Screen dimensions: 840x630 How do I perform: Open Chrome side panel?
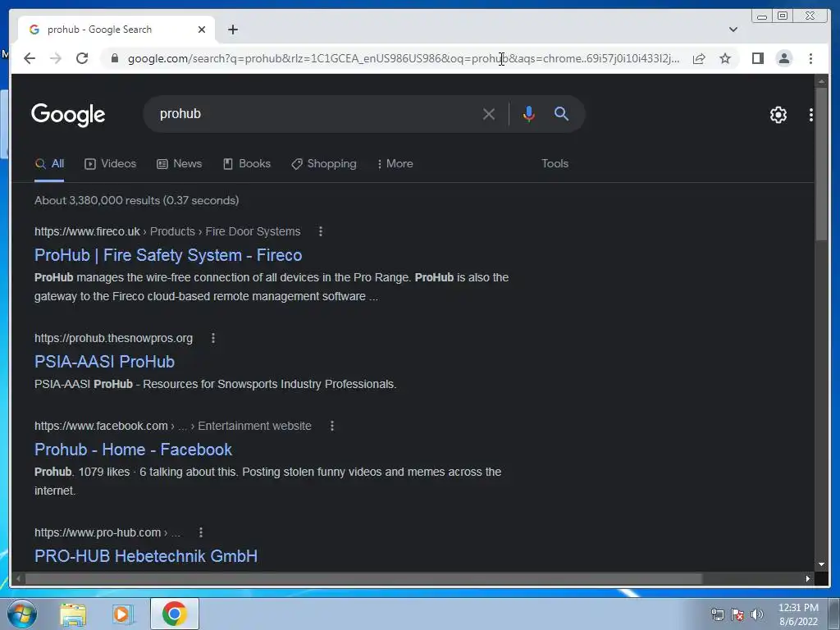pos(757,58)
